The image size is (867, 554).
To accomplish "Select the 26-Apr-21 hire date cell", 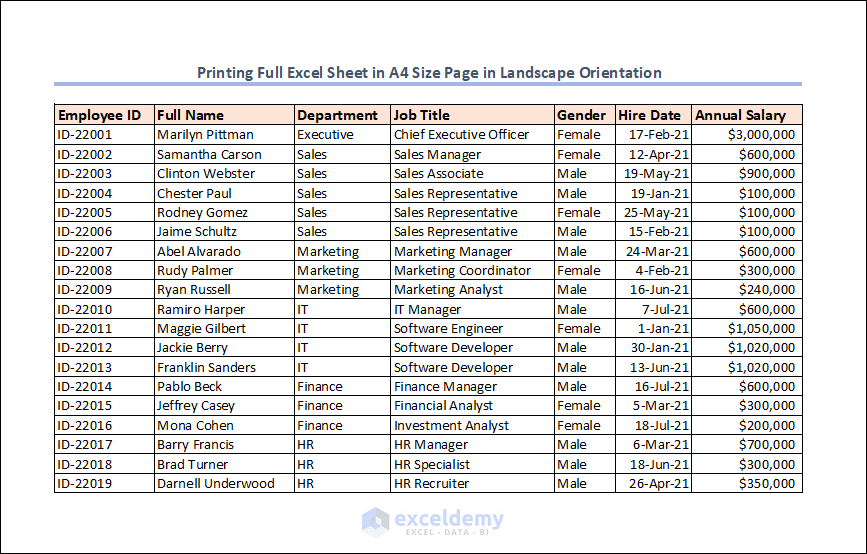I will point(653,483).
